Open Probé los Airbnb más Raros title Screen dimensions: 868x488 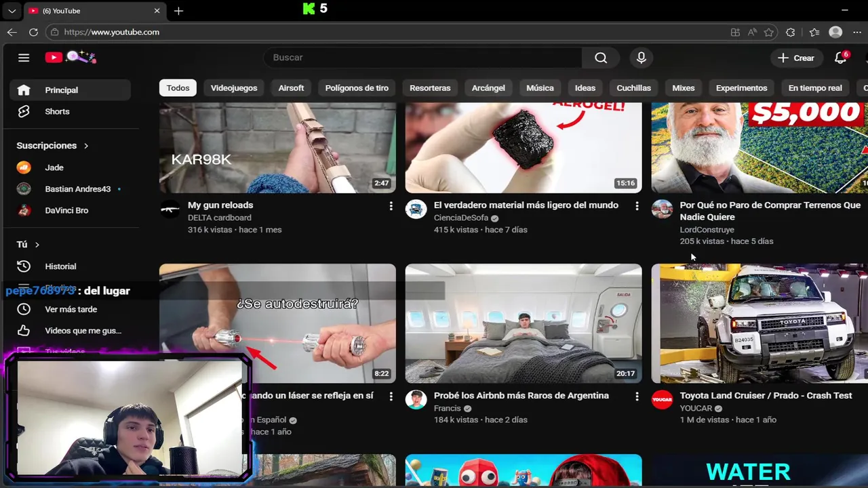click(x=521, y=396)
